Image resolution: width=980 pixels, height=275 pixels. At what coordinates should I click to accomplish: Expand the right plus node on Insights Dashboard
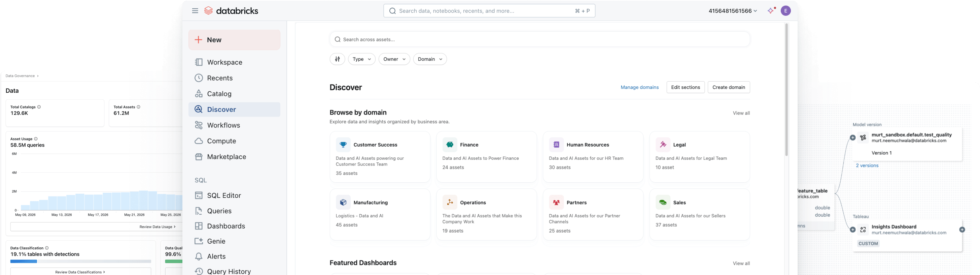pos(962,230)
